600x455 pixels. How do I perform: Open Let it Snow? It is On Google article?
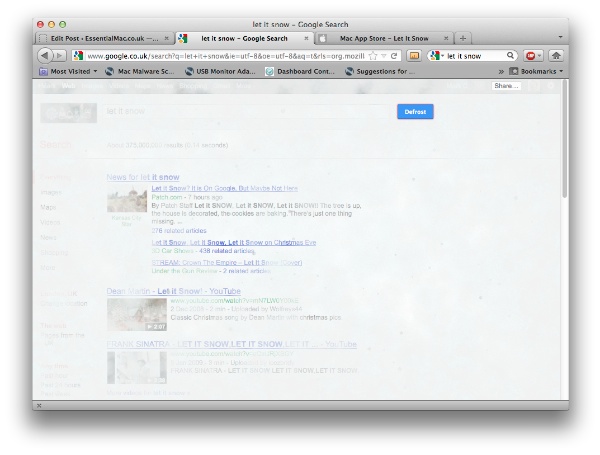225,188
